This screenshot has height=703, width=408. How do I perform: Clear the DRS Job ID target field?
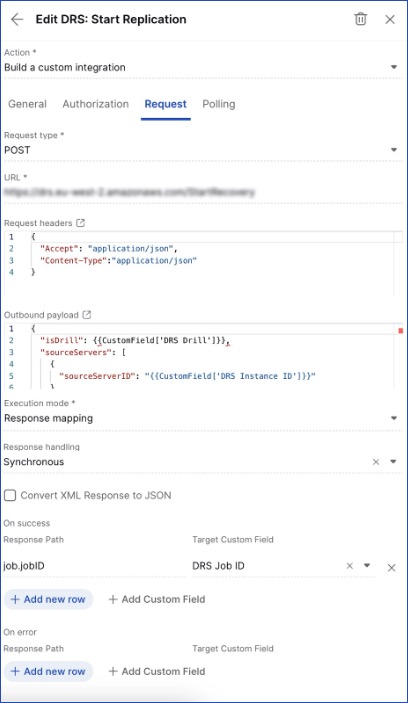click(x=350, y=566)
